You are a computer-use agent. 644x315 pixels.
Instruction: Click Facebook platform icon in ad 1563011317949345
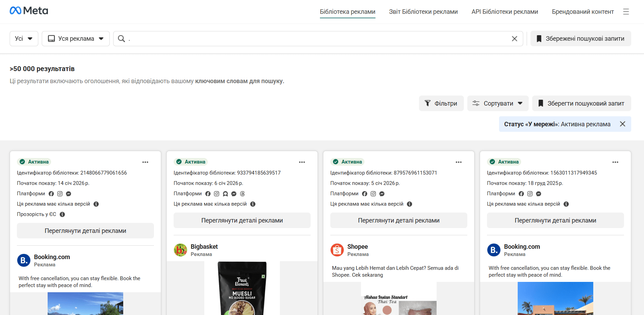pyautogui.click(x=521, y=194)
